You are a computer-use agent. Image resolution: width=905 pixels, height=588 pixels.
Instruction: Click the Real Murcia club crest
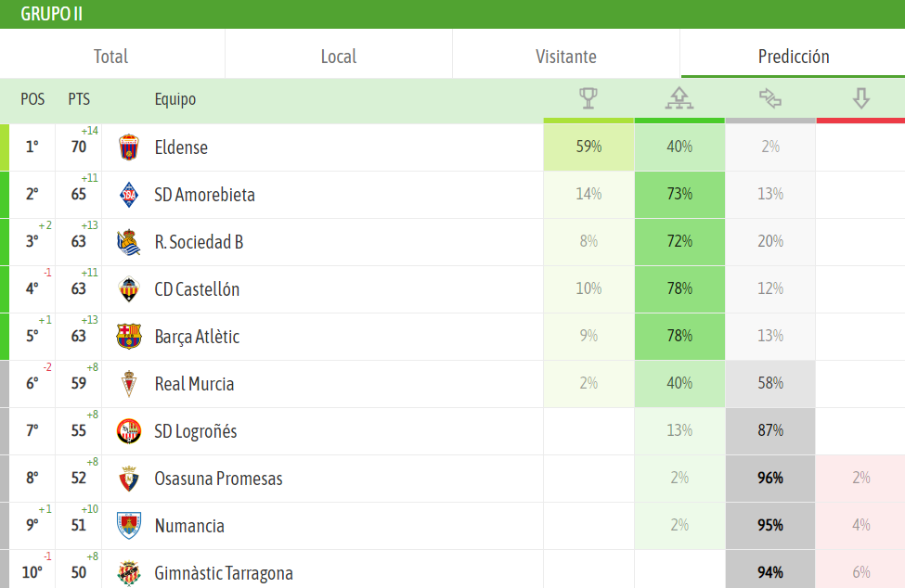129,384
